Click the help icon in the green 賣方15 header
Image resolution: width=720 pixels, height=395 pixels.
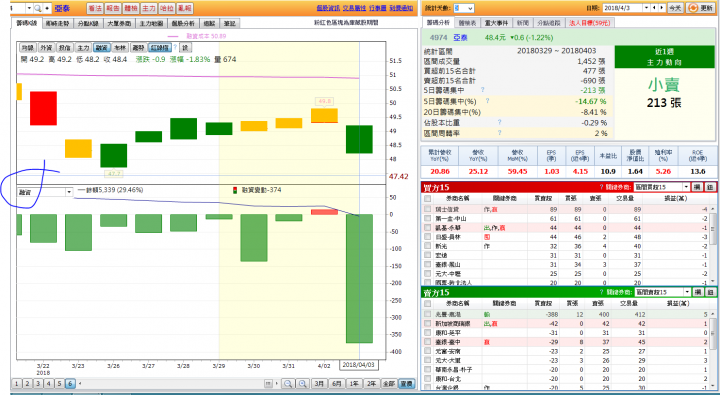pyautogui.click(x=601, y=292)
